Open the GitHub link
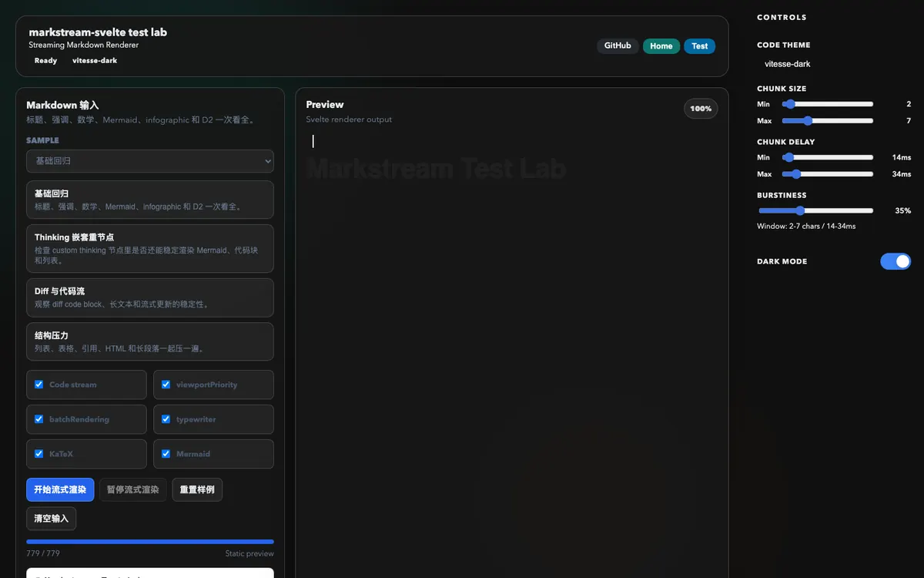924x578 pixels. 618,46
